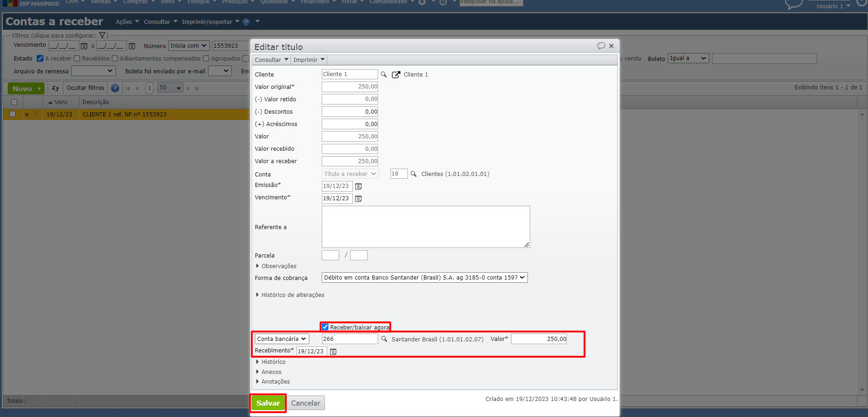868x417 pixels.
Task: Expand the Observações section
Action: tap(276, 266)
